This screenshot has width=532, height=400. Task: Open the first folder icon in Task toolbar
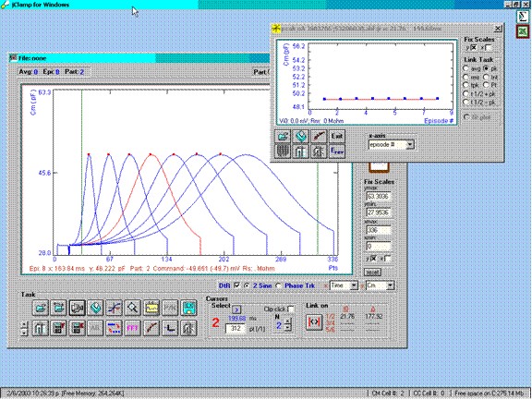[41, 308]
